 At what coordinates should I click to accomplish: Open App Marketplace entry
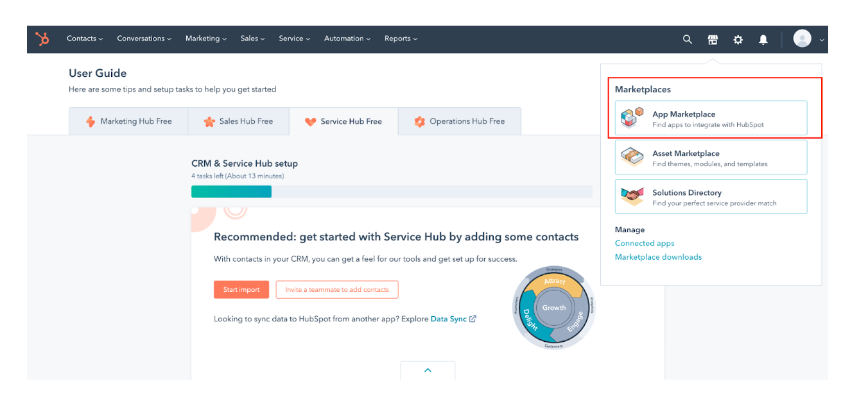(x=711, y=118)
